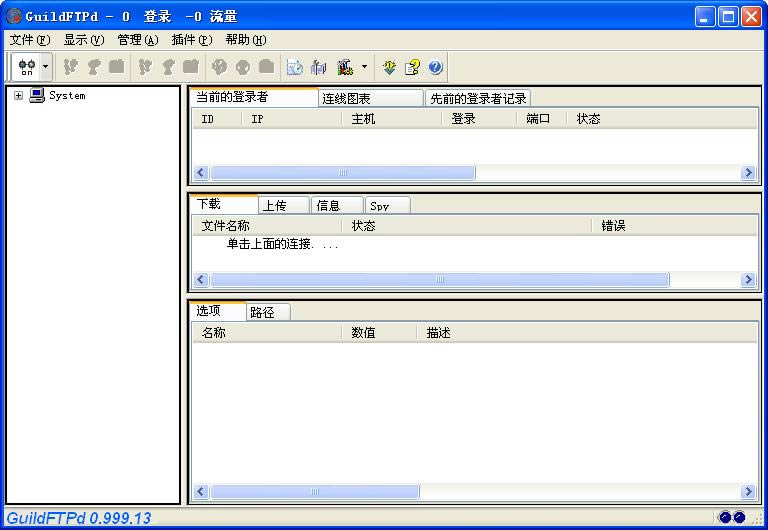768x530 pixels.
Task: Switch to the 连线图表 tab
Action: click(x=371, y=98)
